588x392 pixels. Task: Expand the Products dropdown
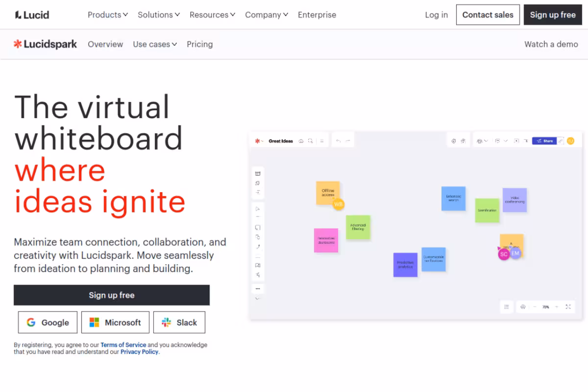coord(108,15)
